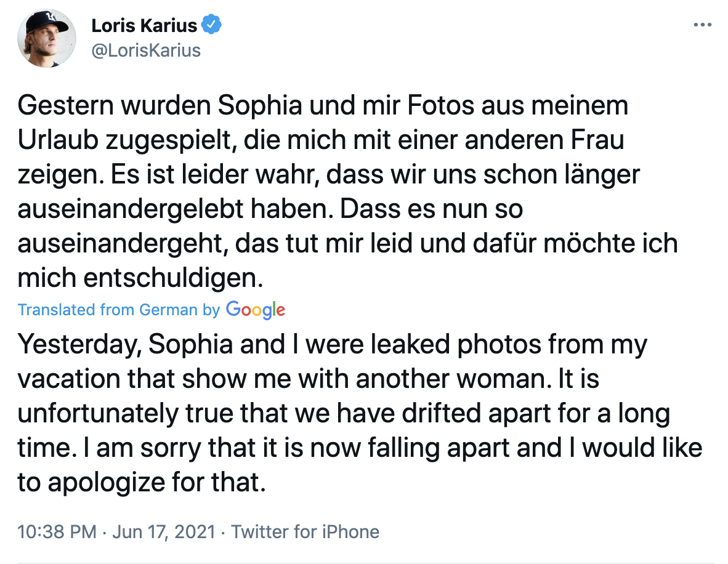This screenshot has width=728, height=564.
Task: Select the English translated tweet text
Action: click(357, 413)
